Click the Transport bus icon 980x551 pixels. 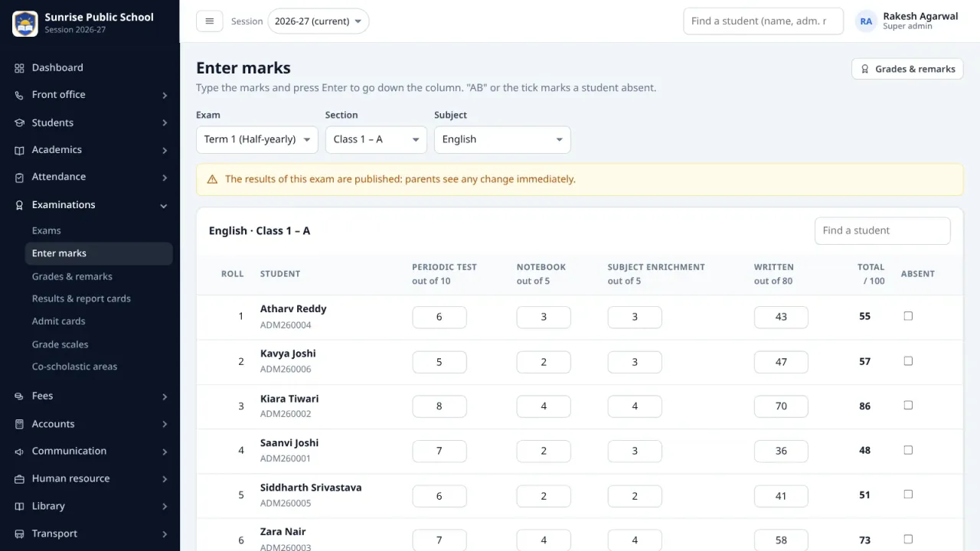tap(19, 534)
